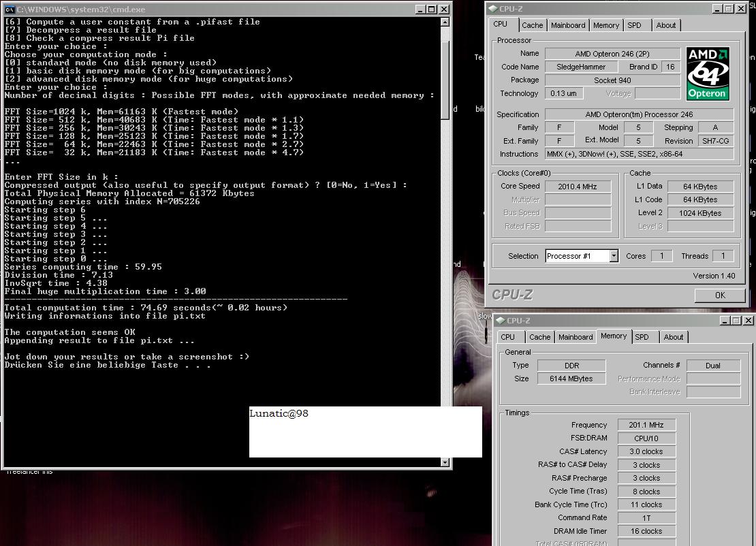Click the '0.13 um' technology field
The image size is (756, 546).
pos(564,93)
